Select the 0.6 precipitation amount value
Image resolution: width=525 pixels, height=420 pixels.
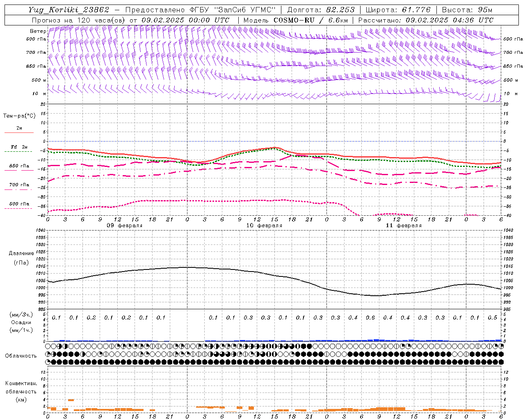[370, 317]
